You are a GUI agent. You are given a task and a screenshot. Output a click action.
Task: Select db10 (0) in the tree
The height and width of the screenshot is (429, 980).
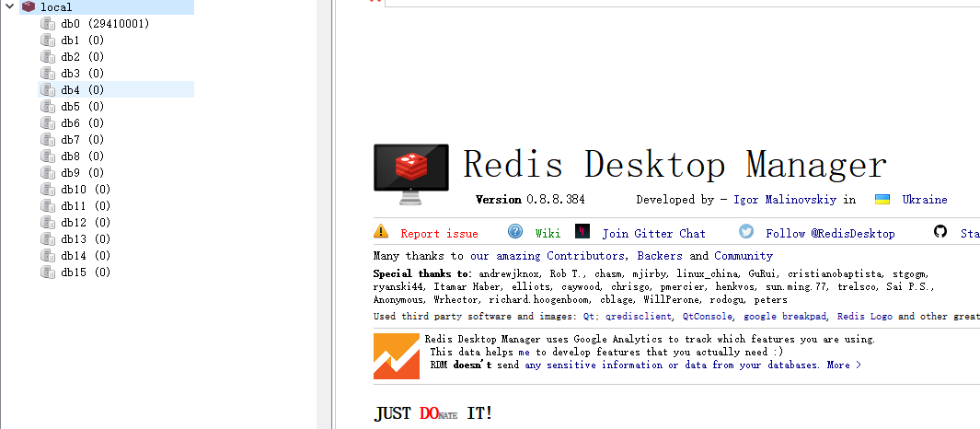coord(86,190)
